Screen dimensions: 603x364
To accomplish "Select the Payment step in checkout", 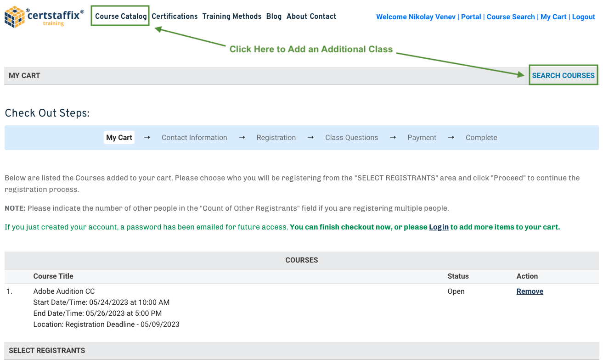I will coord(422,137).
